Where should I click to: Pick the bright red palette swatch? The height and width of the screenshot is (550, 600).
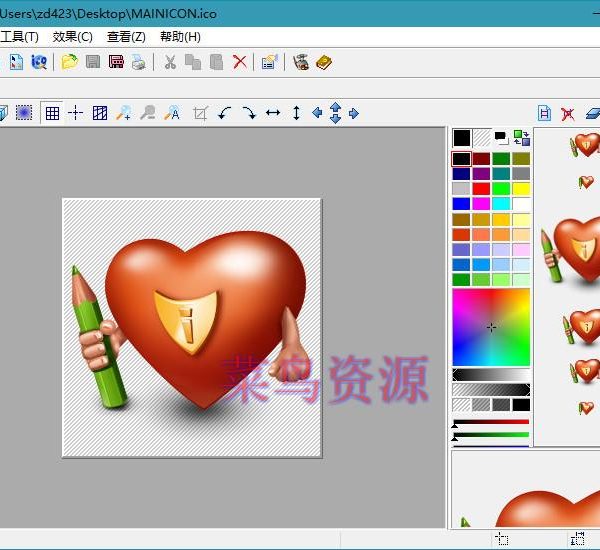481,188
